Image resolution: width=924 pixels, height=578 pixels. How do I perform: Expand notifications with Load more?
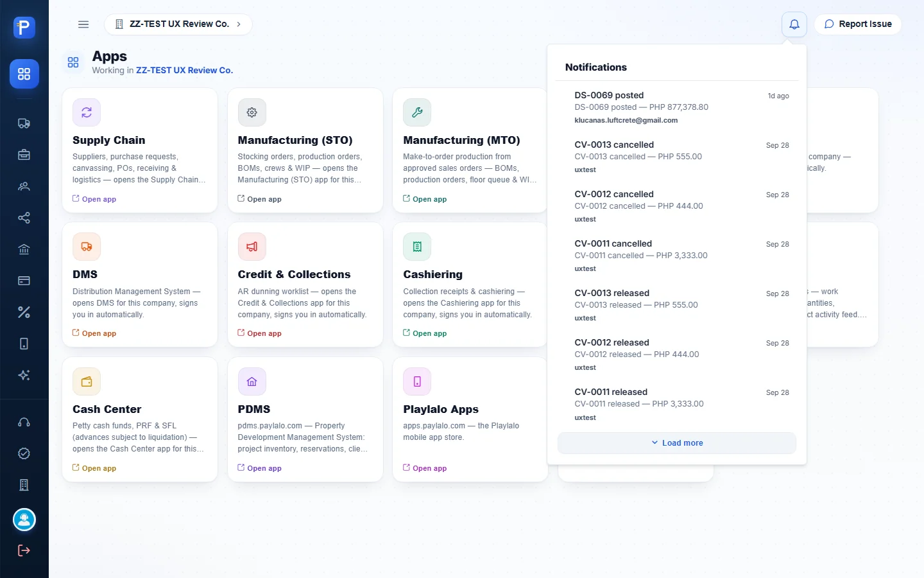tap(677, 443)
